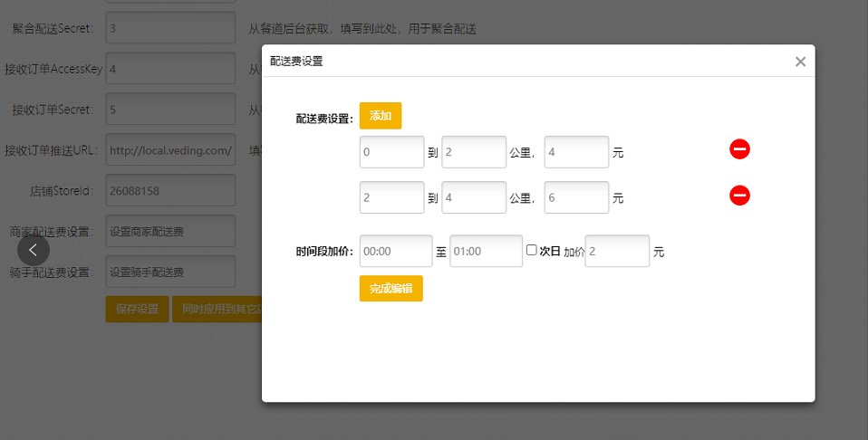Click the first row end distance field
The height and width of the screenshot is (440, 868).
pyautogui.click(x=473, y=152)
